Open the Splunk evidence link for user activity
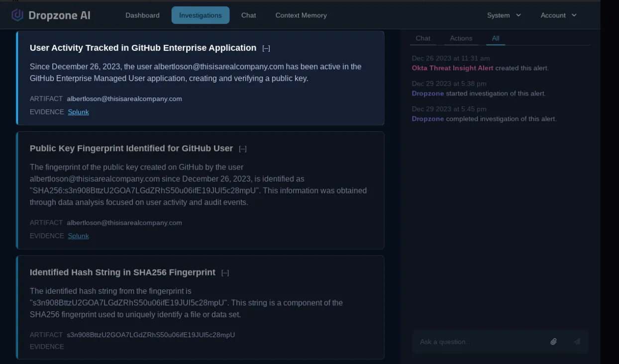Viewport: 619px width, 364px height. click(x=78, y=112)
